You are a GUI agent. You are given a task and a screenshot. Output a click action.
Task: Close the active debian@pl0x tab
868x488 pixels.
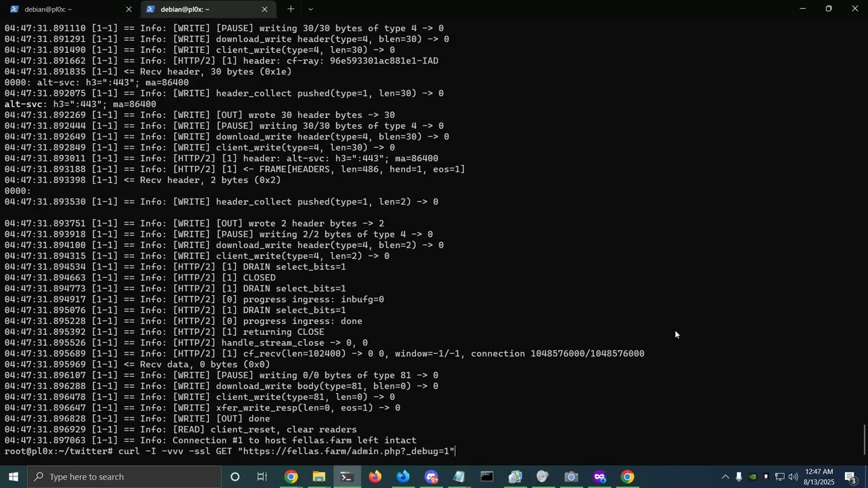coord(264,9)
